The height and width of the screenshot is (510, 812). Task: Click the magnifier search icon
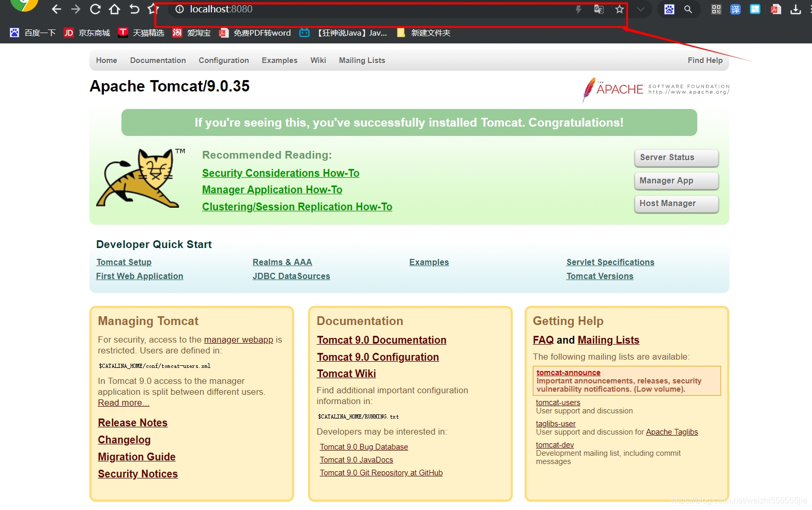pyautogui.click(x=688, y=9)
